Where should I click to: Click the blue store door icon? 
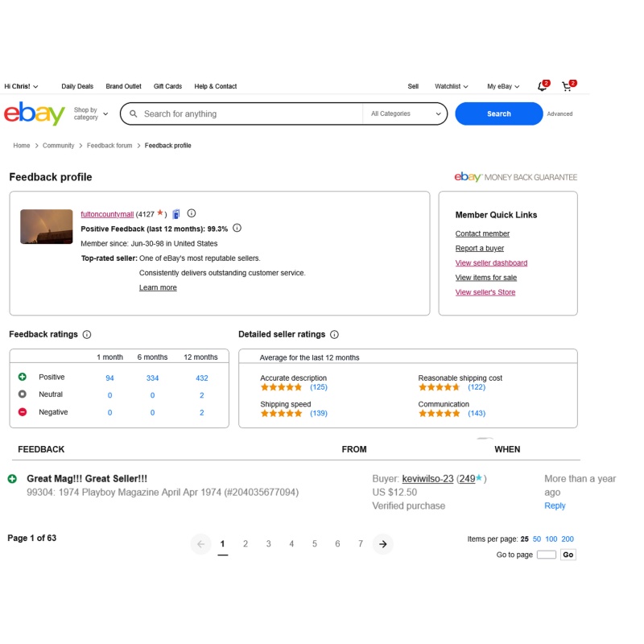[176, 214]
